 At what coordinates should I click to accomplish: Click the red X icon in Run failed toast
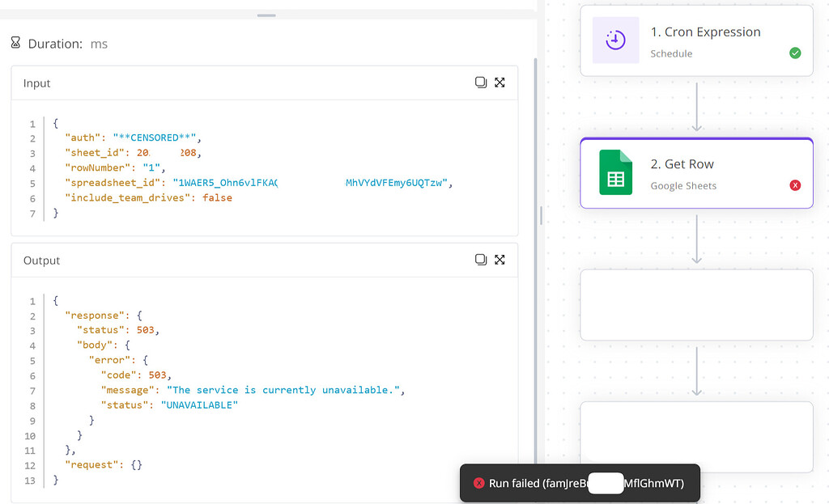(478, 483)
